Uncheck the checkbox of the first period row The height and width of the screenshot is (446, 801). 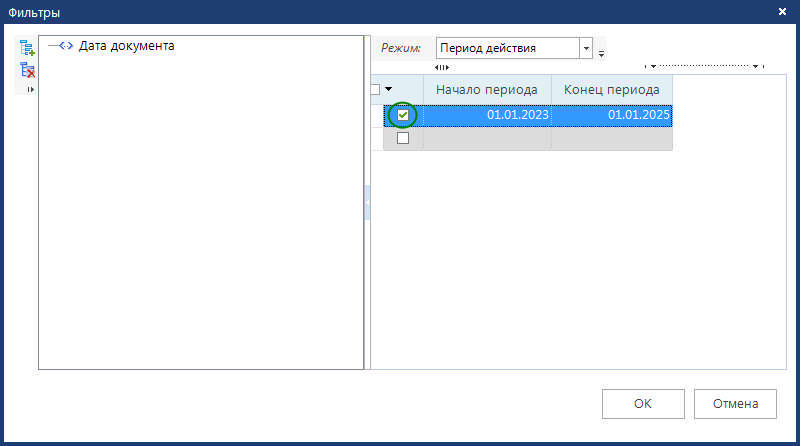pos(403,115)
